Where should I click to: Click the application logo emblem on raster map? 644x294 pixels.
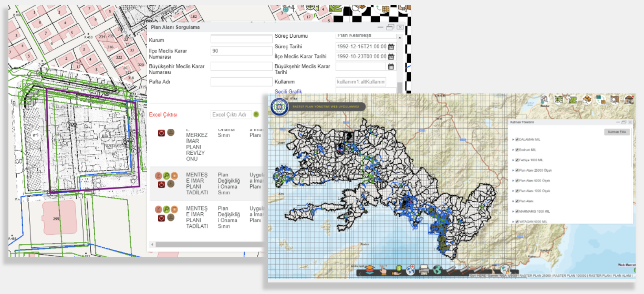[x=279, y=107]
